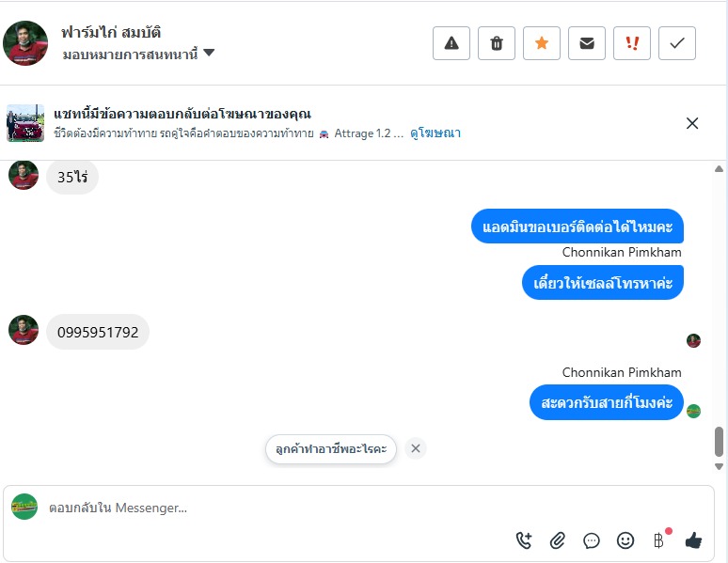Screen dimensions: 728x563
Task: Send a thumbs-up like
Action: [693, 540]
